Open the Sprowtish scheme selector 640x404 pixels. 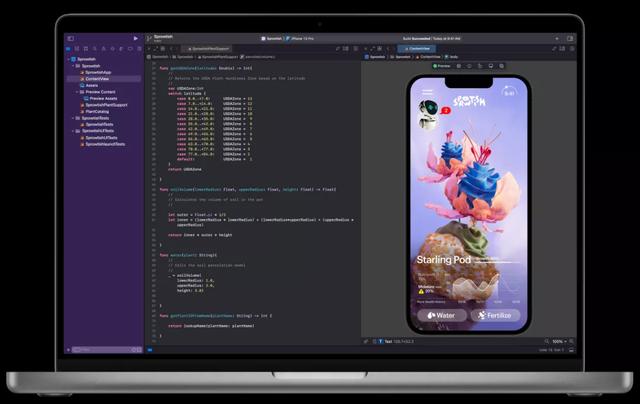(x=272, y=38)
